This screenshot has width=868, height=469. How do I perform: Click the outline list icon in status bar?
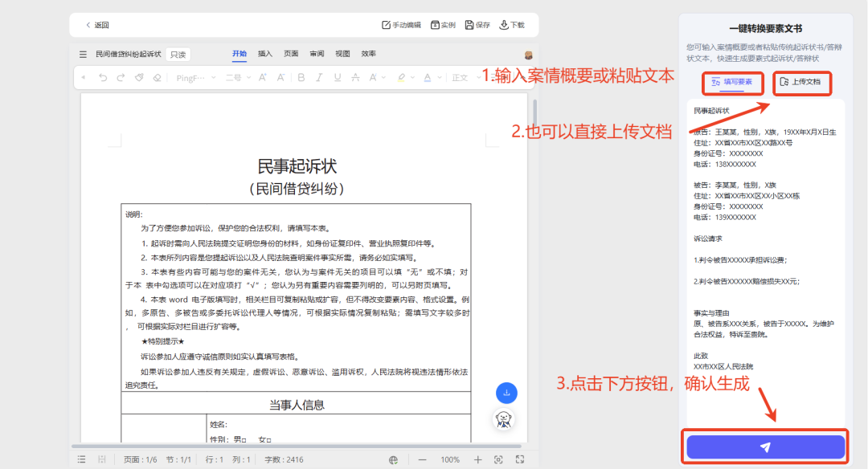(x=81, y=459)
